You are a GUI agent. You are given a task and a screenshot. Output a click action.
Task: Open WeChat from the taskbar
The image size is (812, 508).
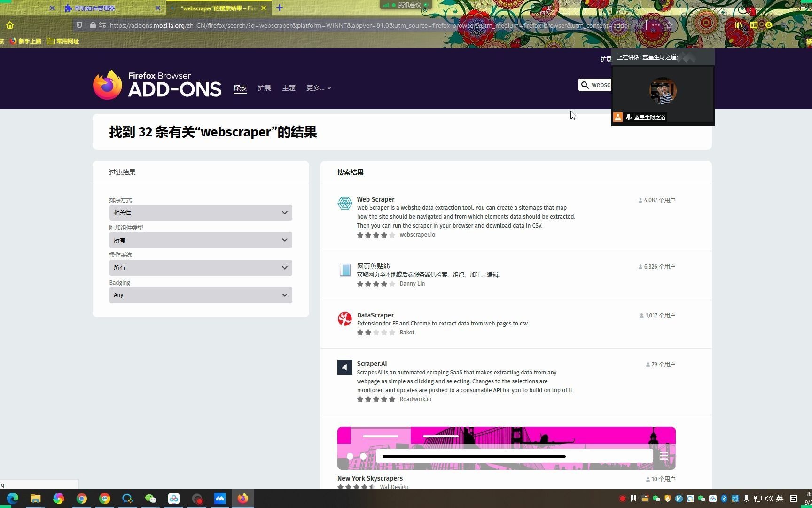tap(151, 499)
